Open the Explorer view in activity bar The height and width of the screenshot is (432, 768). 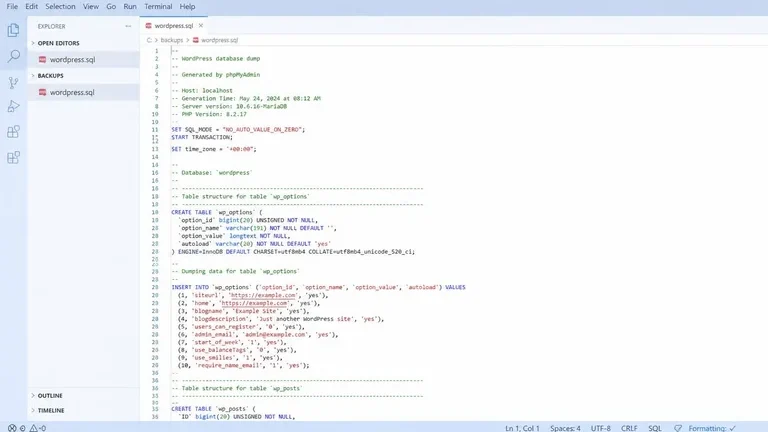coord(13,30)
